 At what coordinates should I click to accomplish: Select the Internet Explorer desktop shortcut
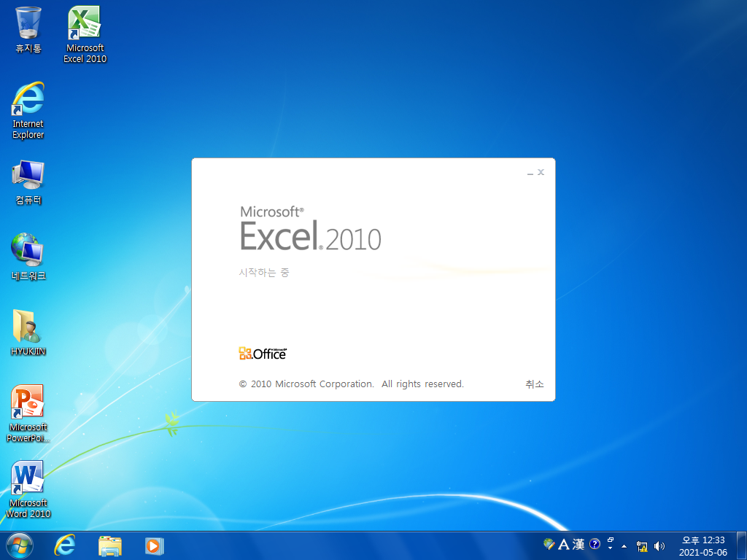[x=28, y=111]
